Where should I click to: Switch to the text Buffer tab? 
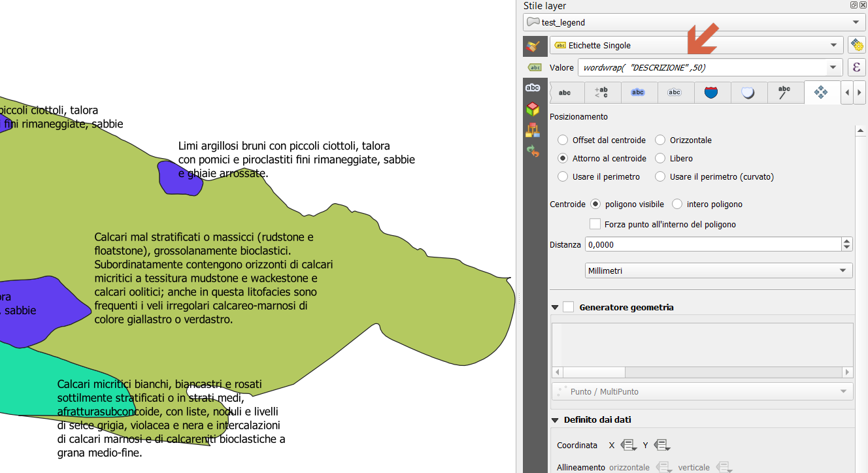click(638, 93)
